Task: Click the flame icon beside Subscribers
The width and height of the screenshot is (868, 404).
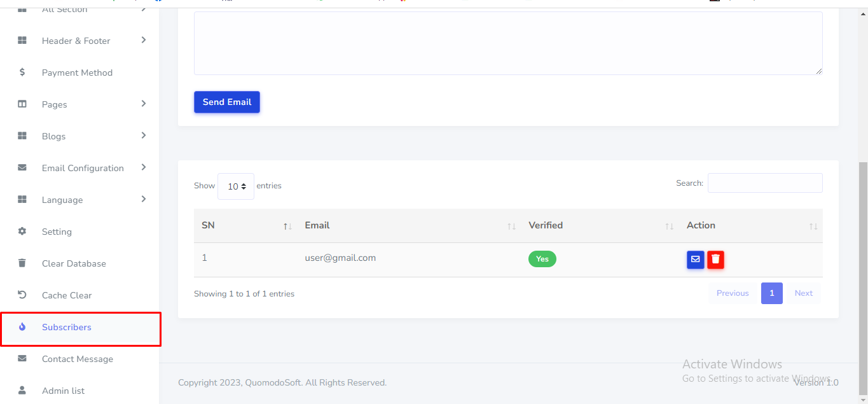Action: click(x=22, y=327)
